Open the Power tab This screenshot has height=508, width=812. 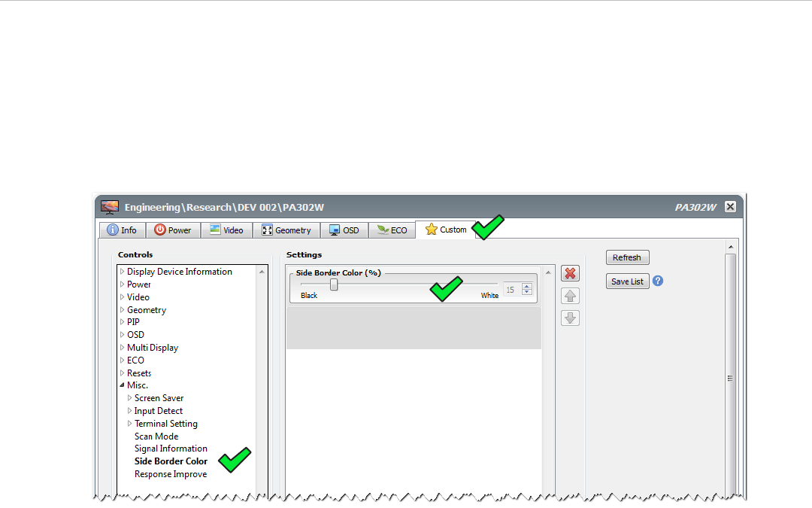pyautogui.click(x=173, y=230)
